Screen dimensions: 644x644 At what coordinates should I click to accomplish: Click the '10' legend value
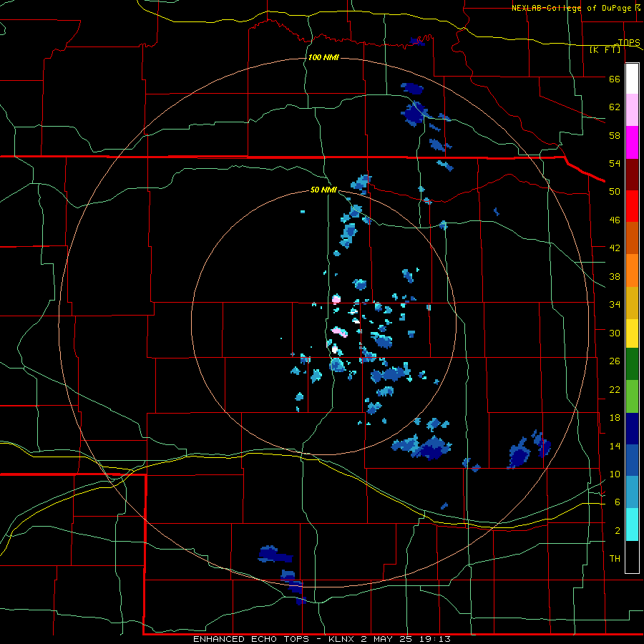tap(615, 474)
